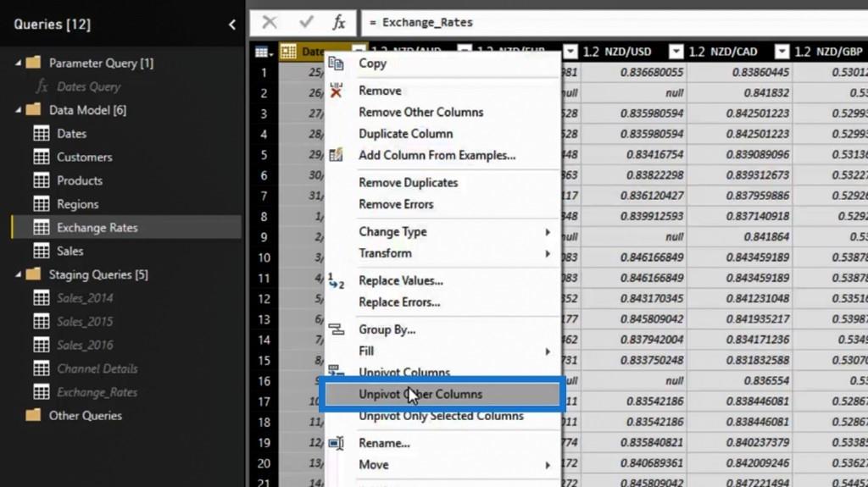This screenshot has width=868, height=487.
Task: Click the staging Exchange_Rates table icon
Action: pyautogui.click(x=42, y=392)
